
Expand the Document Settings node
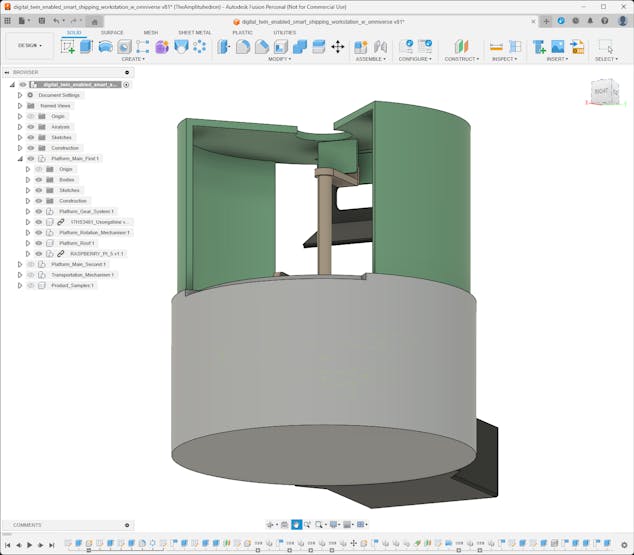tap(19, 95)
